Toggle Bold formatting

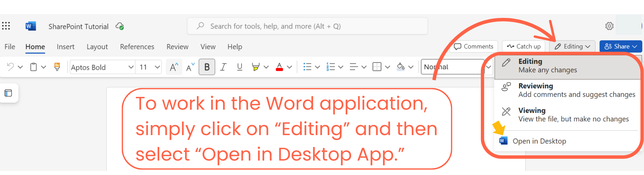click(x=207, y=67)
